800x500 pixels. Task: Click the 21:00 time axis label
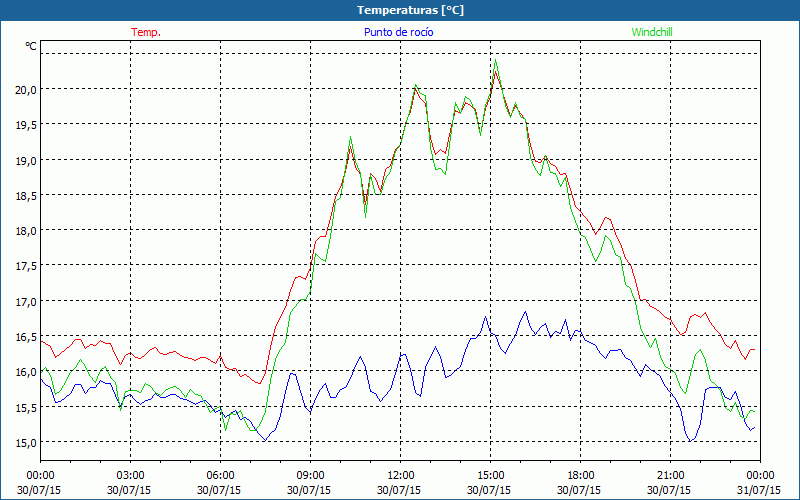(670, 476)
